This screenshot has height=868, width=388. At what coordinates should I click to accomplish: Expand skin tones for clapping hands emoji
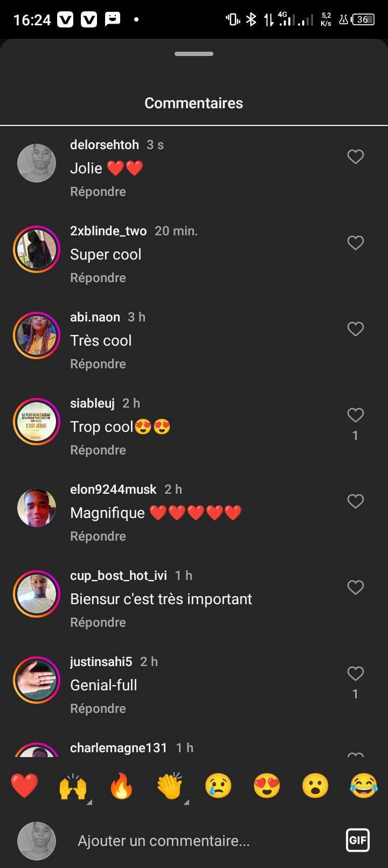tap(186, 802)
